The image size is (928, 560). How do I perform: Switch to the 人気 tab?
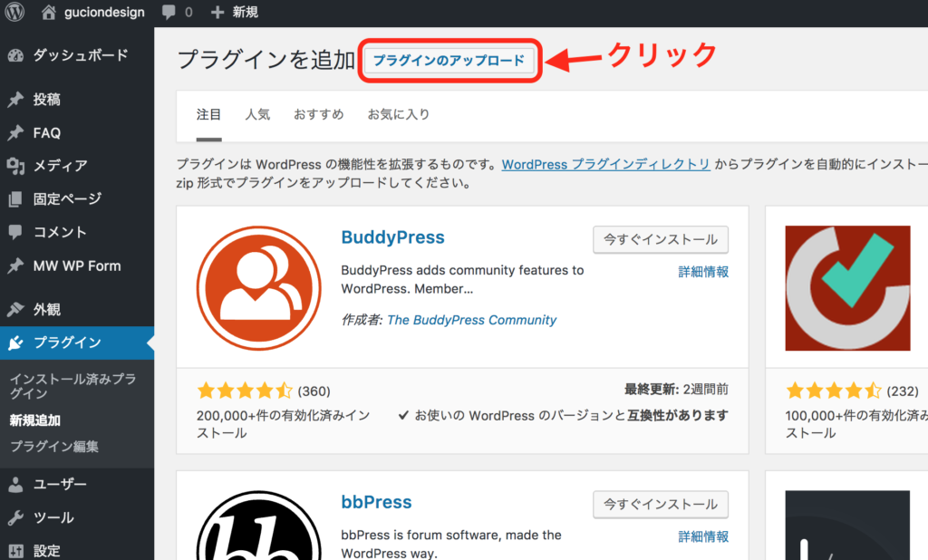coord(257,114)
